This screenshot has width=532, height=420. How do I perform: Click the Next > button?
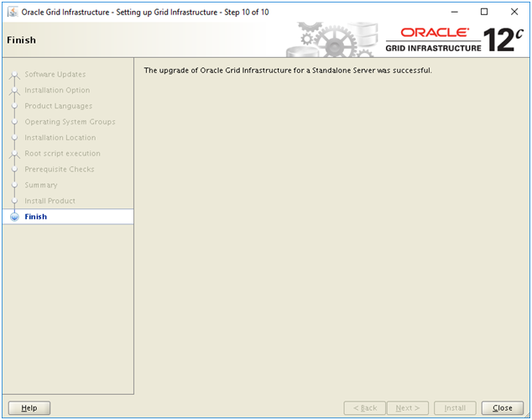(408, 407)
